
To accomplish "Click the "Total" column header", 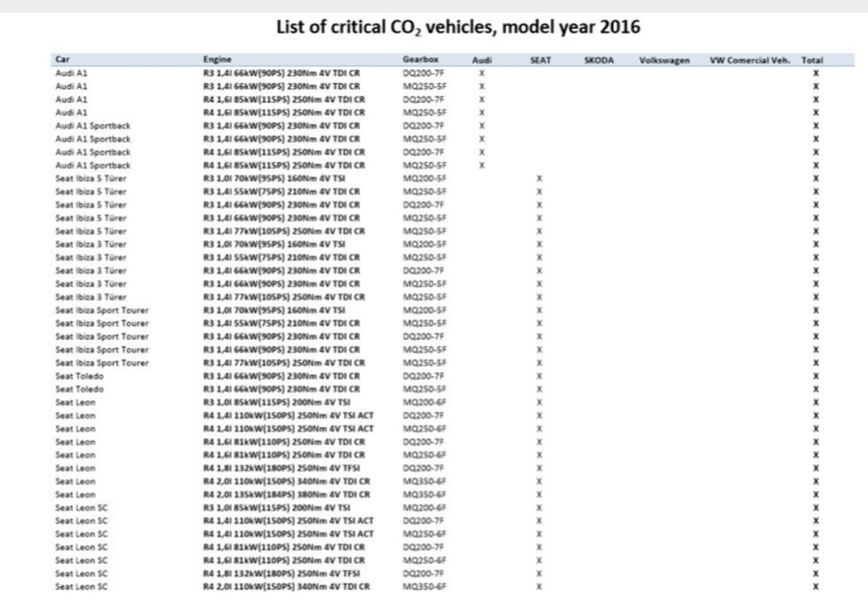I will coord(812,61).
